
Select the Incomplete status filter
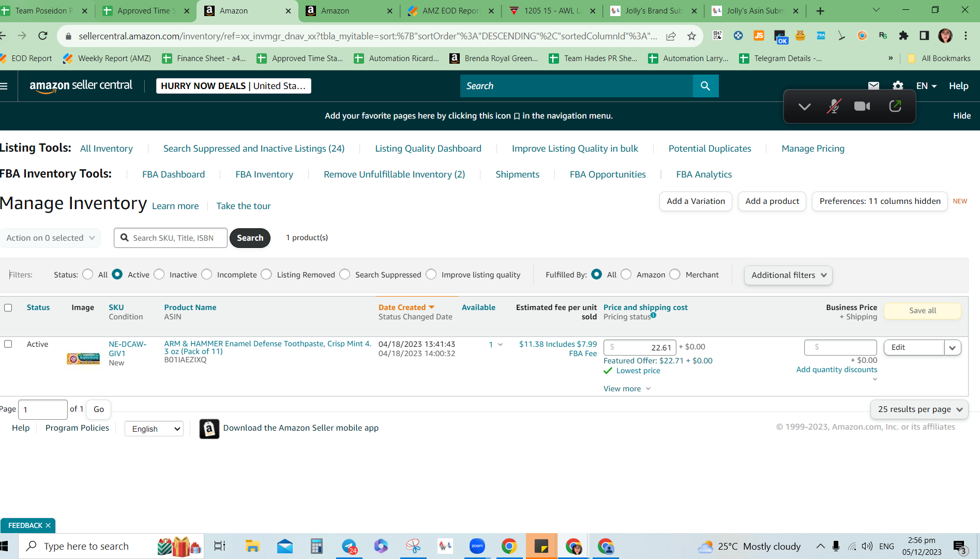pyautogui.click(x=207, y=274)
